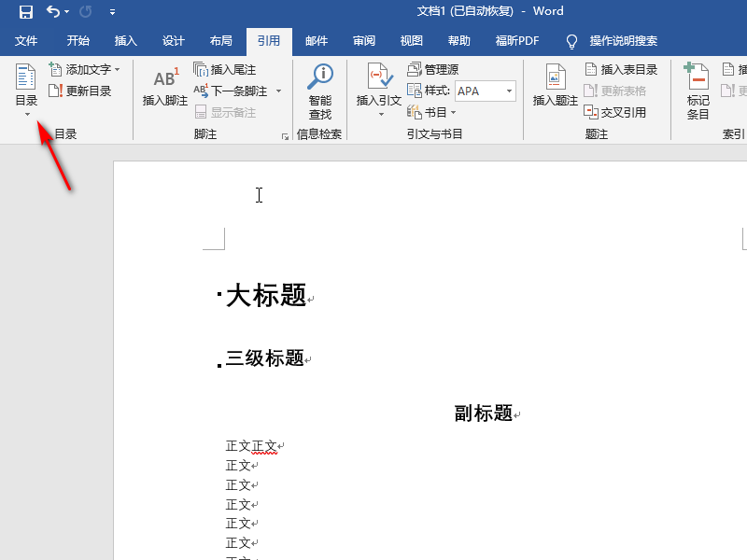The image size is (747, 560).
Task: Click the 操作说明搜索 search field
Action: 623,41
